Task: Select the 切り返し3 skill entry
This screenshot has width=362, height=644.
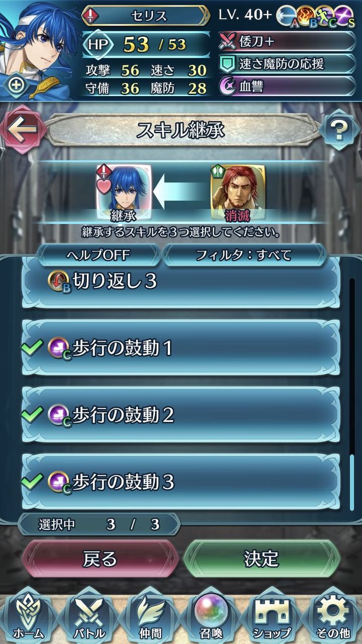Action: 181,283
